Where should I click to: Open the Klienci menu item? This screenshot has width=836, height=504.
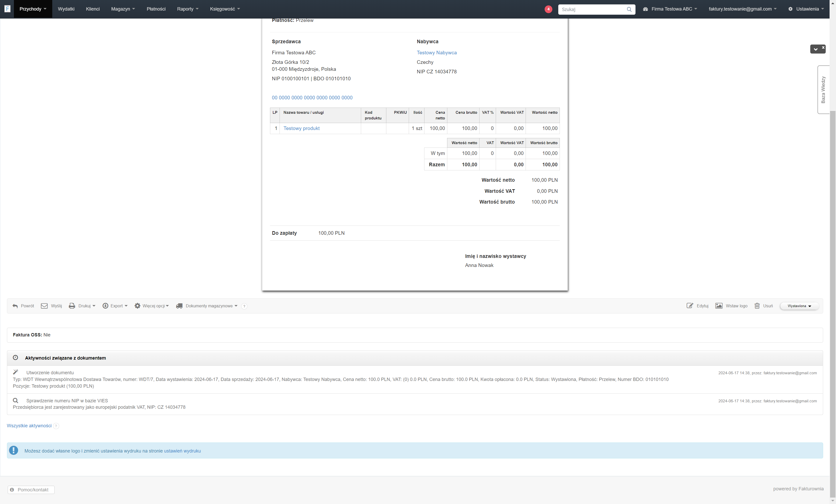(93, 9)
